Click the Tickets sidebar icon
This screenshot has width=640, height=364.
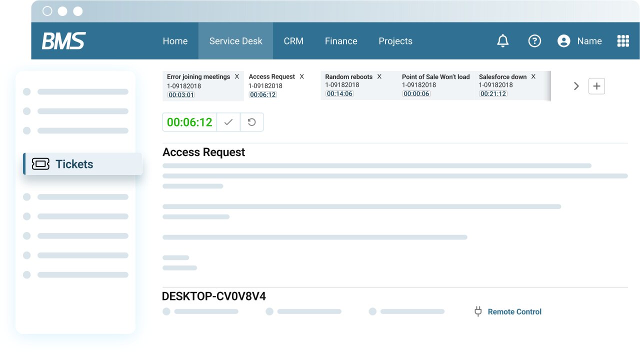click(40, 164)
